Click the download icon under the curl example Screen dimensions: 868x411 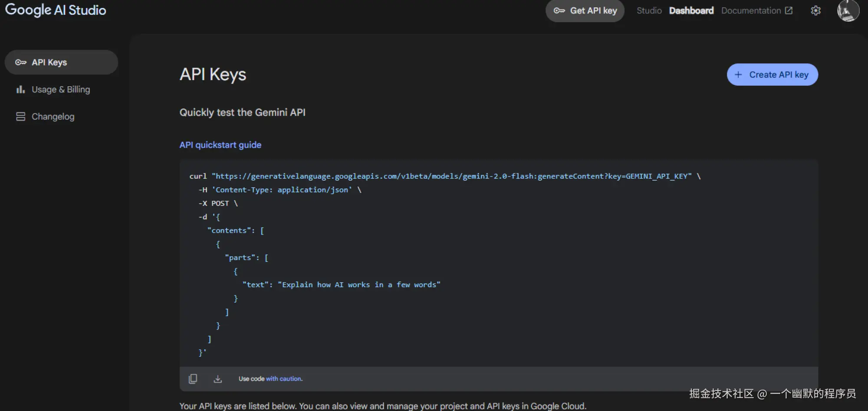[218, 378]
